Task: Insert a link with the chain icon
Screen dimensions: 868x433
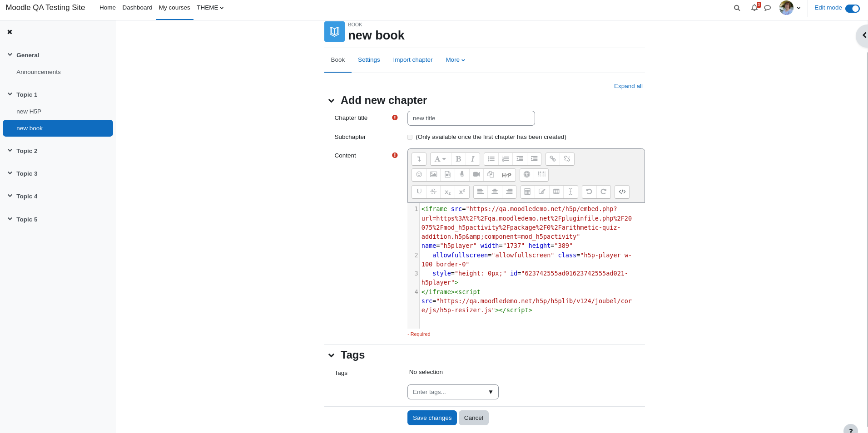Action: (552, 159)
